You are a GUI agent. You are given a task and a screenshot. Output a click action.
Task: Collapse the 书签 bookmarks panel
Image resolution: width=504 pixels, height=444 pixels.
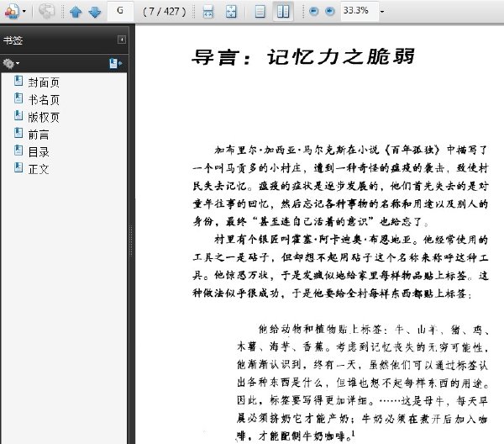122,40
